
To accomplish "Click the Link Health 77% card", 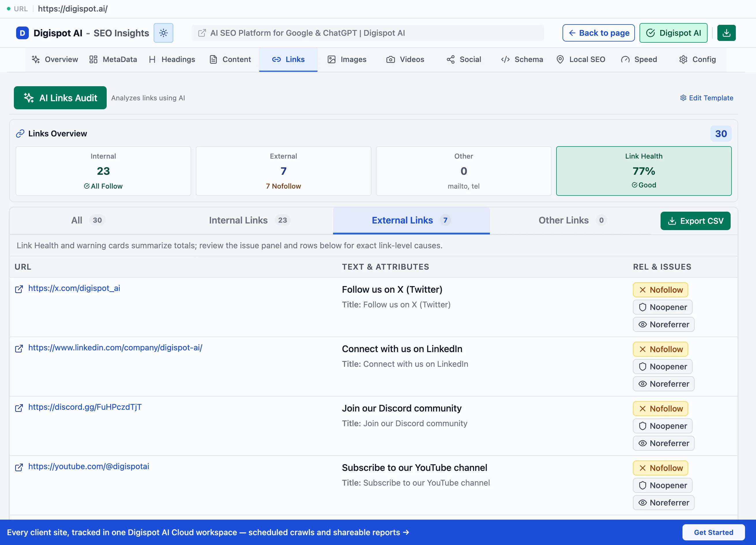I will [644, 171].
